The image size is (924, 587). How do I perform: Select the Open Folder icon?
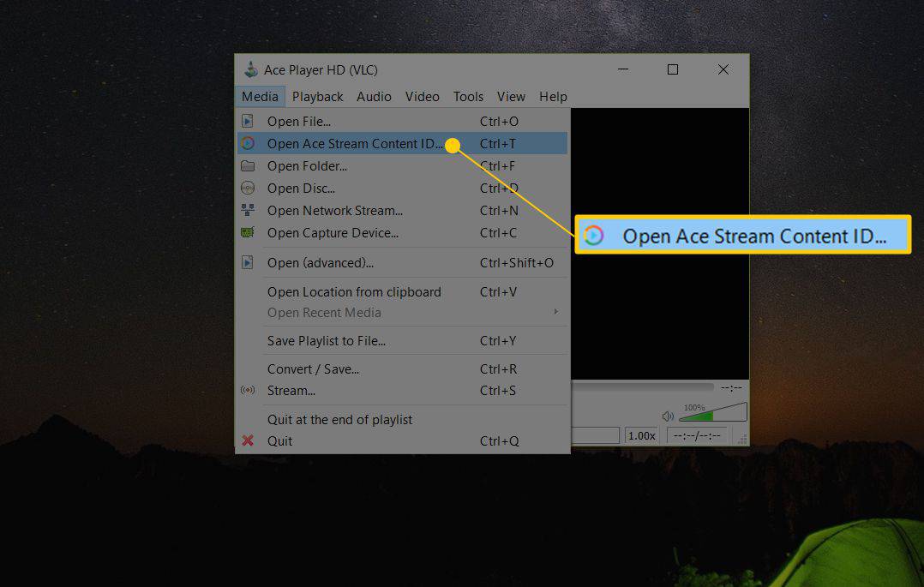(249, 165)
